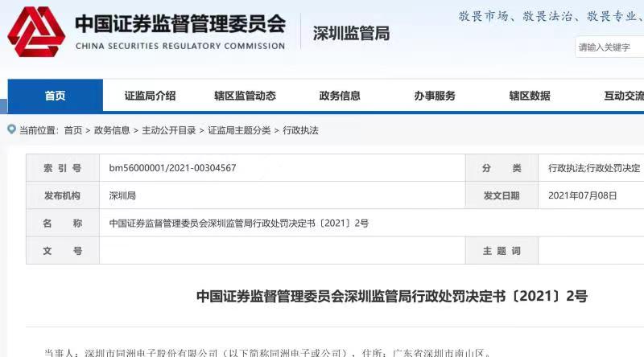Open 辖区数据 navigation item

pos(530,96)
